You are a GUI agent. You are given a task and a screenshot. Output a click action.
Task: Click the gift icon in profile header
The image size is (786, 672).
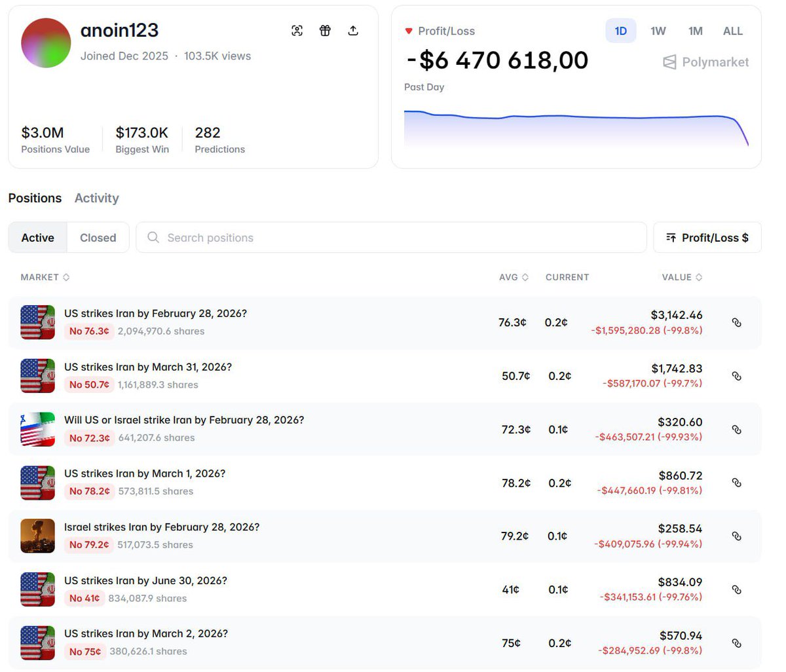point(325,31)
